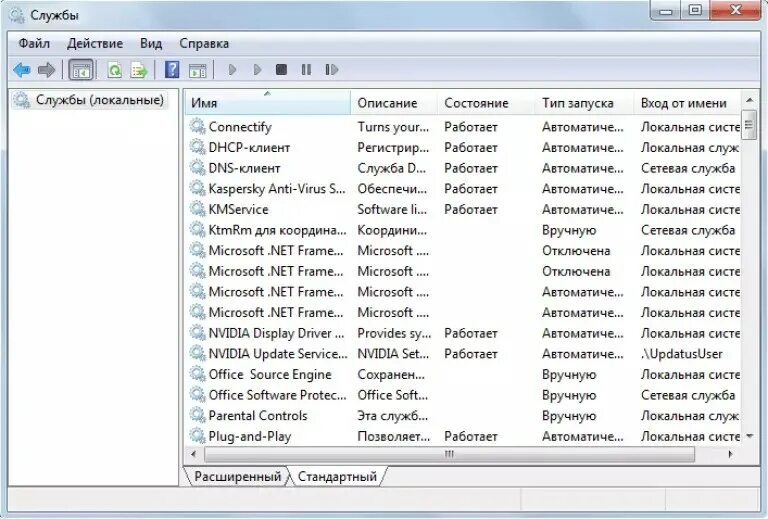Click the Restart service icon
This screenshot has width=768, height=519.
[332, 70]
